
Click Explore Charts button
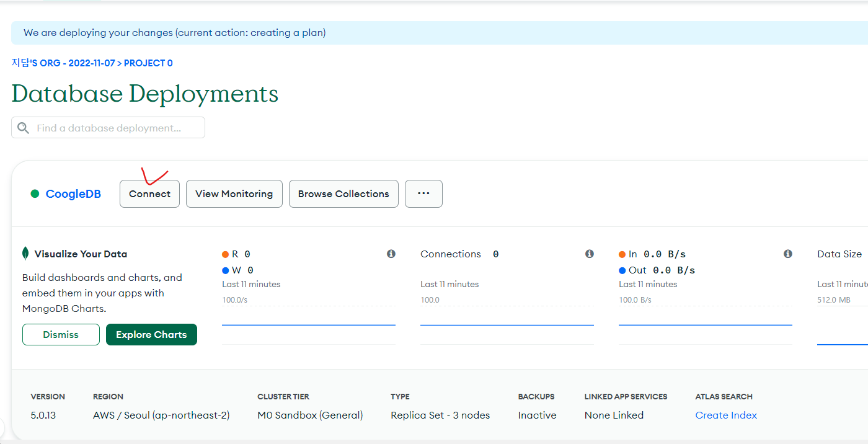coord(151,334)
